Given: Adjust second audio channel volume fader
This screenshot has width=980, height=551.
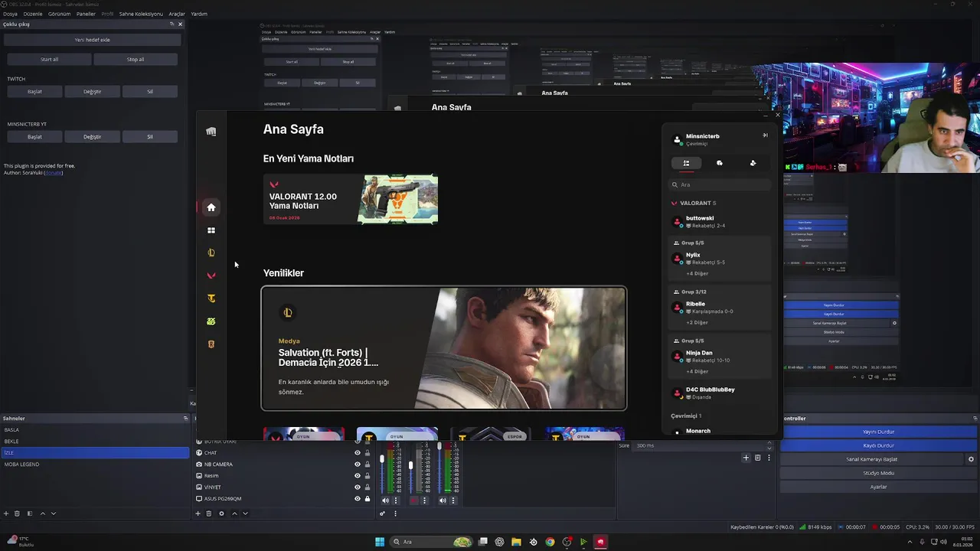Looking at the screenshot, I should coord(410,465).
